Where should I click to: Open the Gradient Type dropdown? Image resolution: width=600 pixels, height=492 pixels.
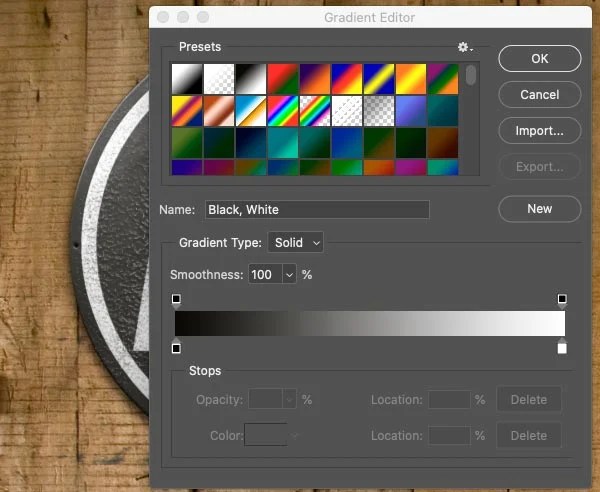[x=295, y=243]
